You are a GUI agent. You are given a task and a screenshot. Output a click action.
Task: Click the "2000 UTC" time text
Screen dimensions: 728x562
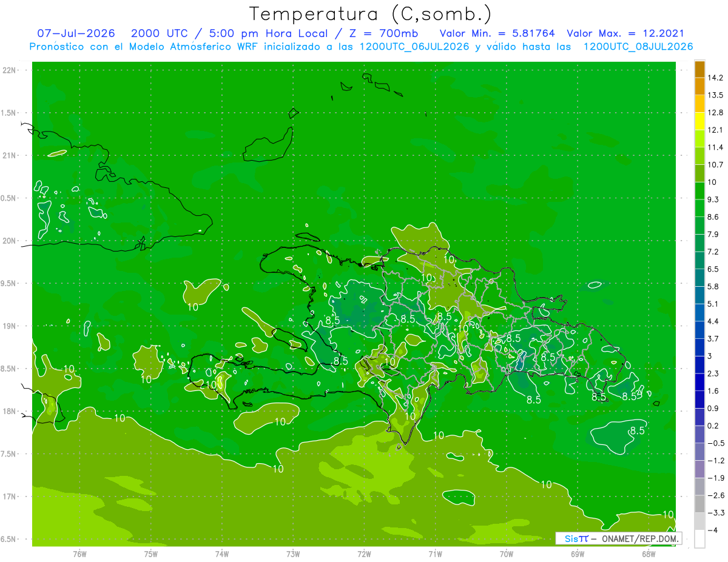point(161,33)
